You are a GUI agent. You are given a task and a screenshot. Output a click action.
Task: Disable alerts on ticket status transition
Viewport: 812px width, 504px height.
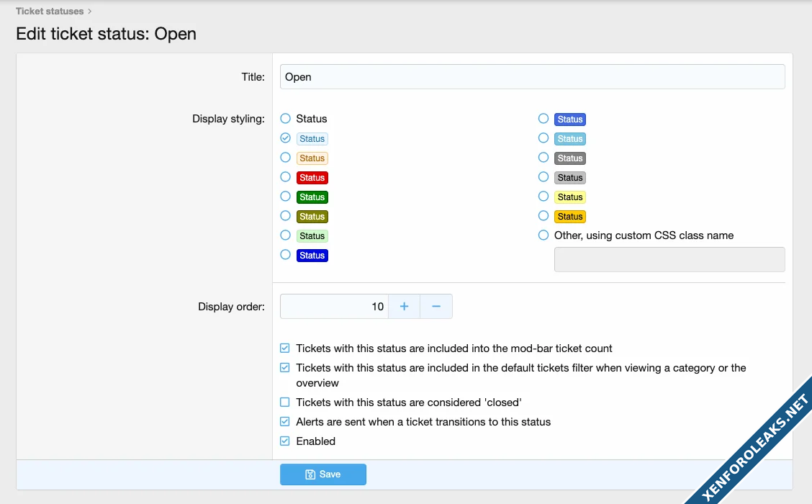point(285,422)
